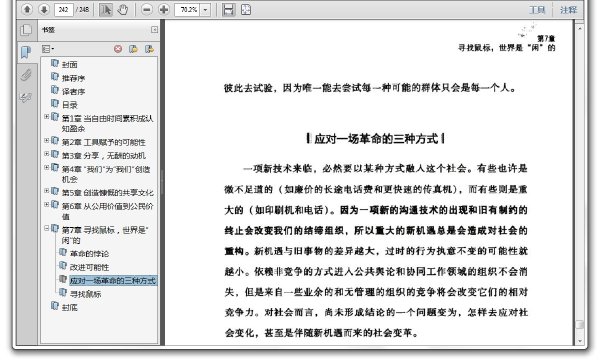Show the attachments paperclip panel

26,74
